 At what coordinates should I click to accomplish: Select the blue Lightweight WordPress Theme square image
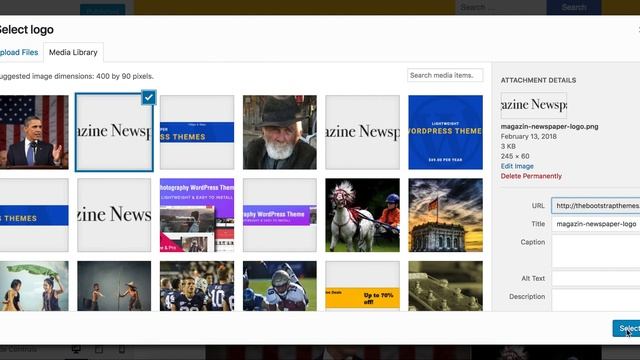445,132
